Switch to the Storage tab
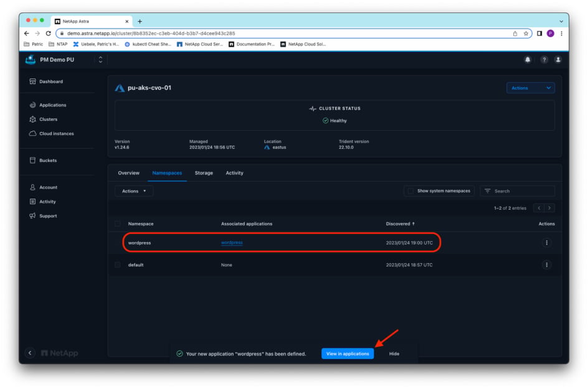This screenshot has height=389, width=588. point(204,173)
